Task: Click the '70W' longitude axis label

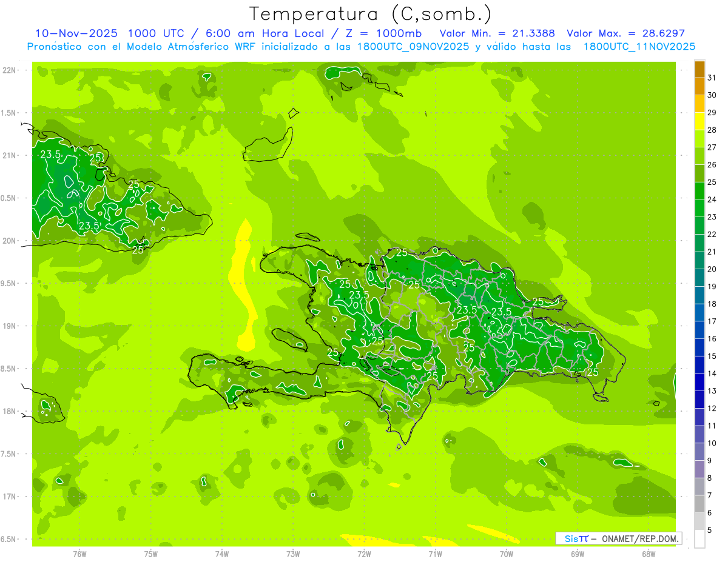Action: tap(507, 554)
